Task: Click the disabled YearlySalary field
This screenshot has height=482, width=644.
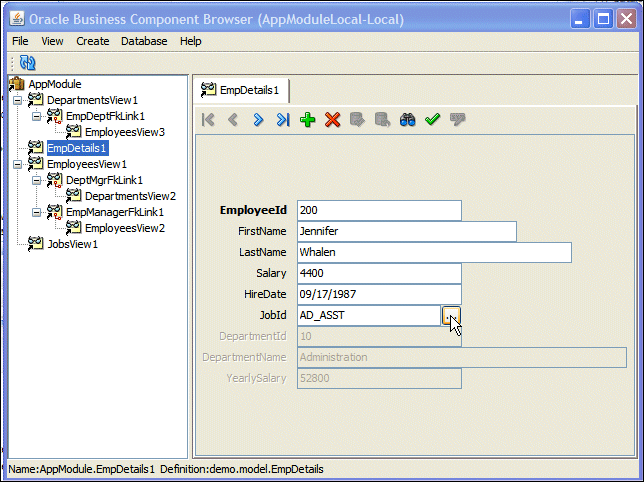Action: (379, 378)
